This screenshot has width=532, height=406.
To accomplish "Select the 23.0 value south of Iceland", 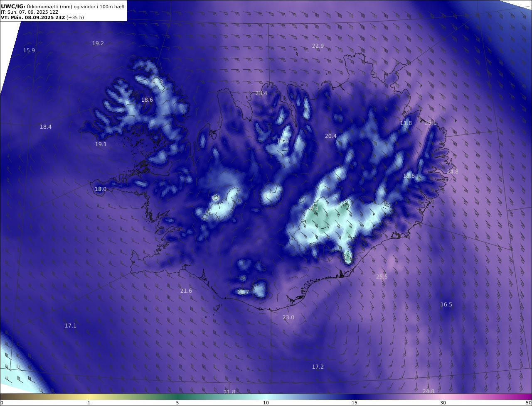I will pyautogui.click(x=288, y=318).
